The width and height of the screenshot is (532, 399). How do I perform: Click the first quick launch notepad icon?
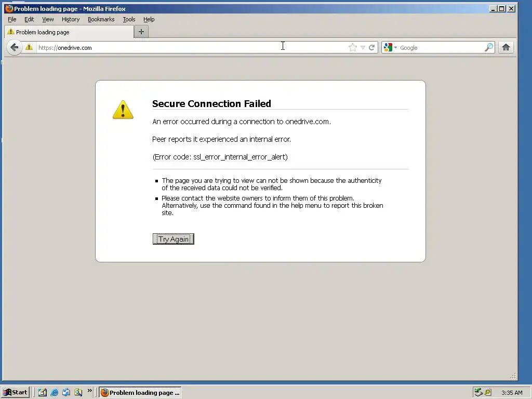point(43,393)
